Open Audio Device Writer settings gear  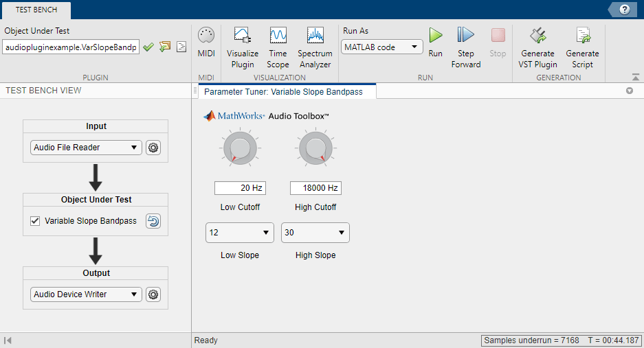(153, 294)
